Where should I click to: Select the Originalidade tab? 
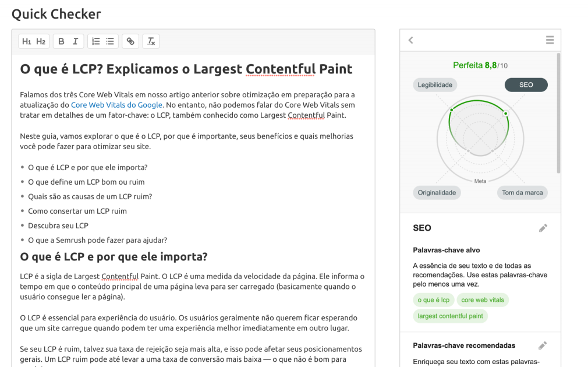coord(437,192)
